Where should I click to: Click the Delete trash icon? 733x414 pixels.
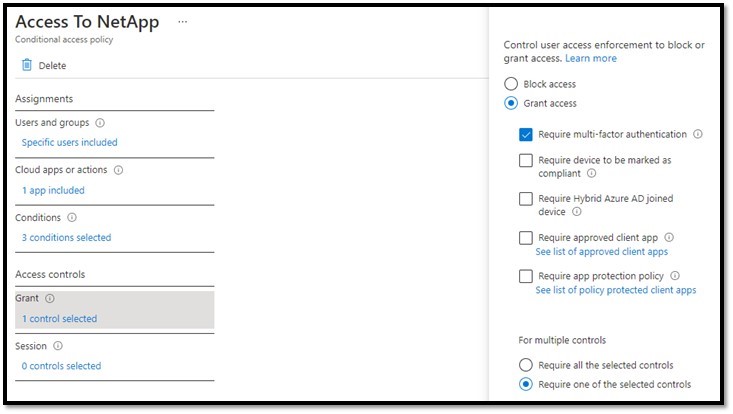[27, 66]
